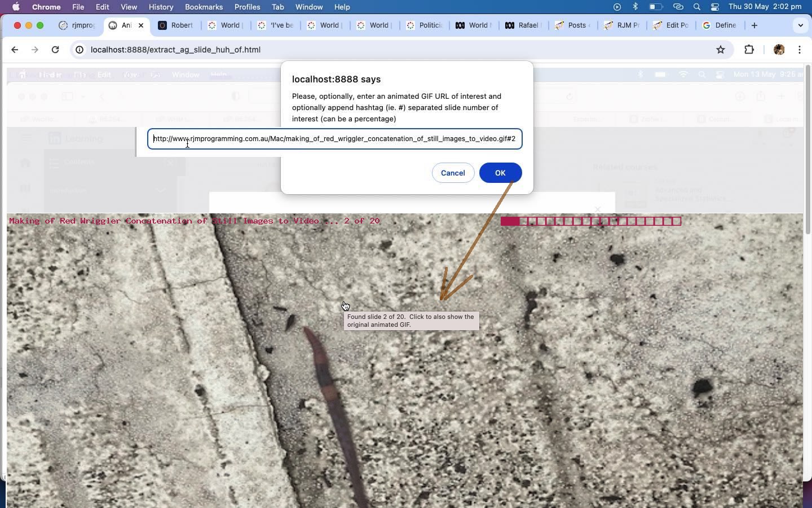Open the Profiles menu
This screenshot has width=812, height=508.
tap(247, 7)
